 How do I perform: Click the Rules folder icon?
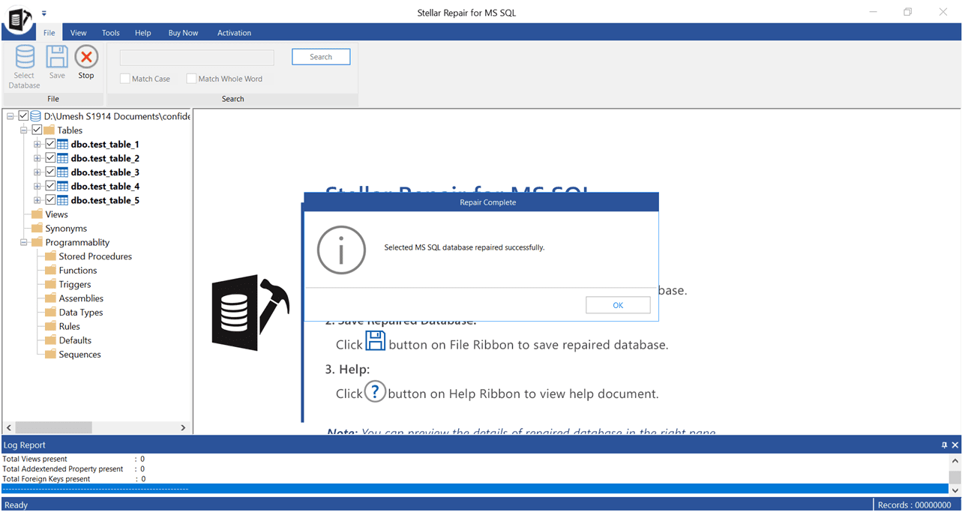click(x=50, y=326)
